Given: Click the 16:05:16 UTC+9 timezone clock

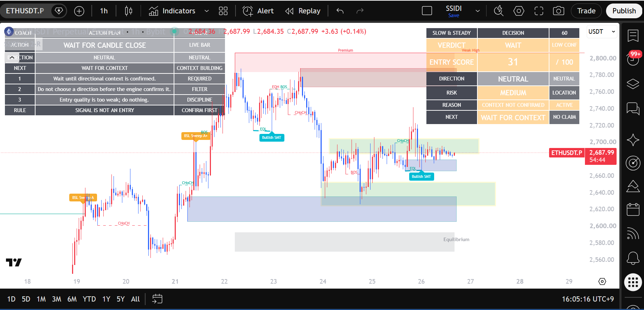Looking at the screenshot, I should coord(588,299).
